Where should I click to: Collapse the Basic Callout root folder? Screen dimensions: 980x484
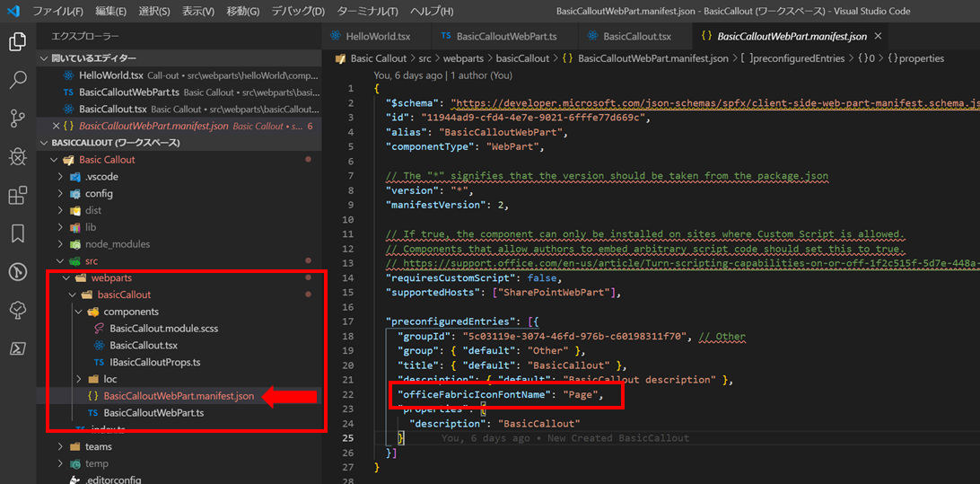tap(107, 160)
